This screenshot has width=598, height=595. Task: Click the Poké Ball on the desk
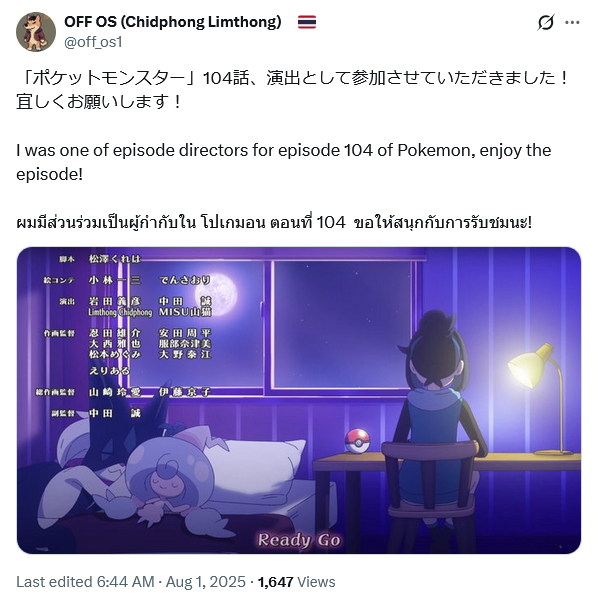357,441
